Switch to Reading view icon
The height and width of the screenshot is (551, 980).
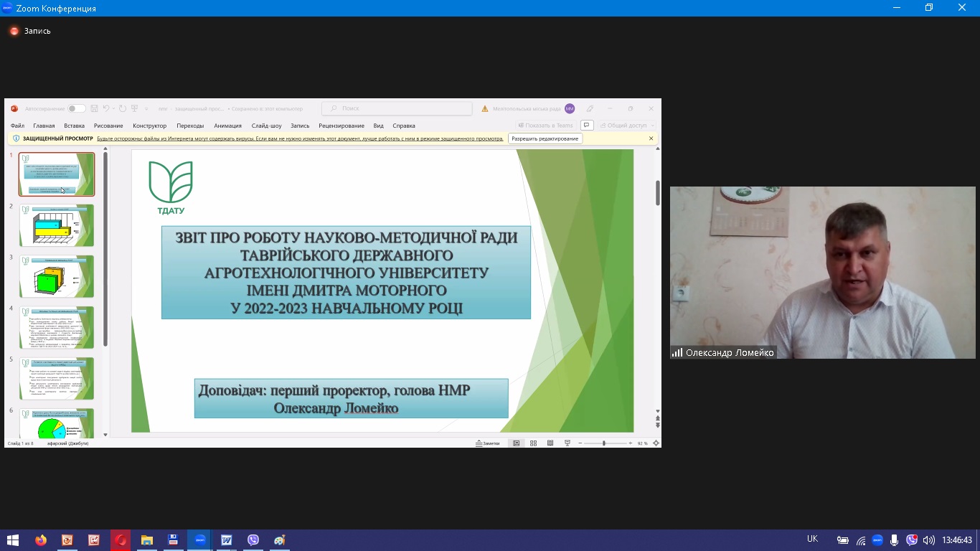pyautogui.click(x=550, y=443)
